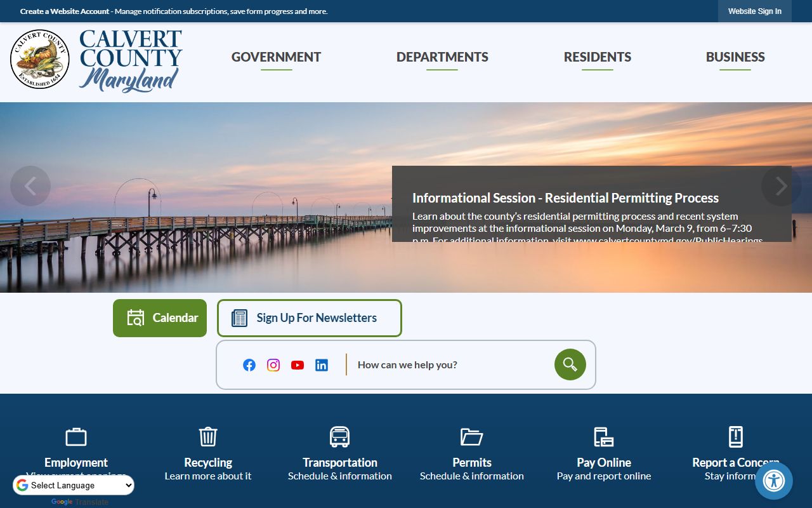812x508 pixels.
Task: Click the Report a Concern phone icon
Action: (x=736, y=437)
